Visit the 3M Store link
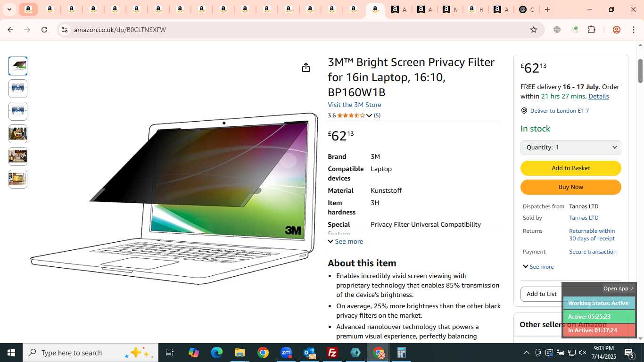The width and height of the screenshot is (644, 362). tap(355, 105)
